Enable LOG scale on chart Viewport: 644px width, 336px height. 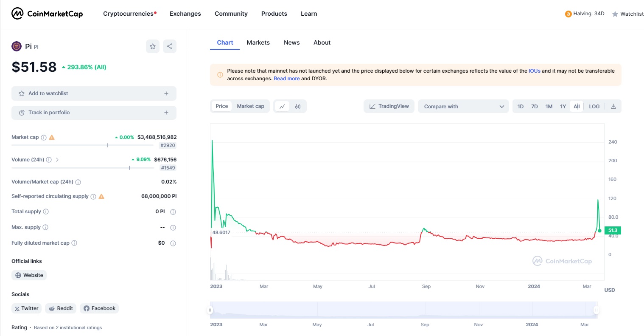[594, 106]
